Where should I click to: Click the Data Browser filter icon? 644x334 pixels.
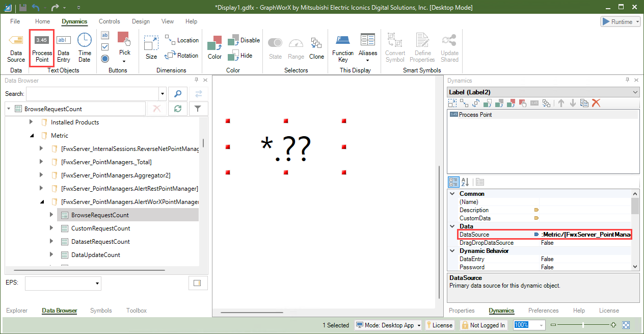point(198,109)
